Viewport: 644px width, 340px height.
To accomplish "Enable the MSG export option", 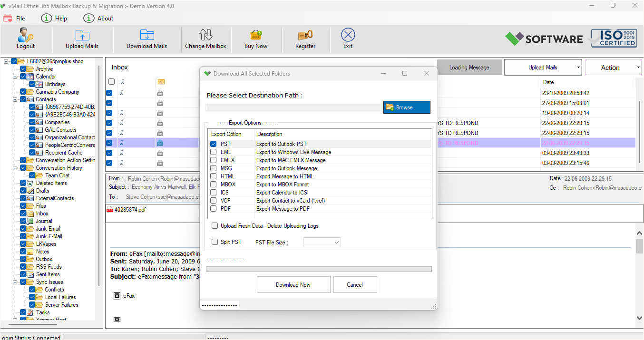I will pos(214,168).
